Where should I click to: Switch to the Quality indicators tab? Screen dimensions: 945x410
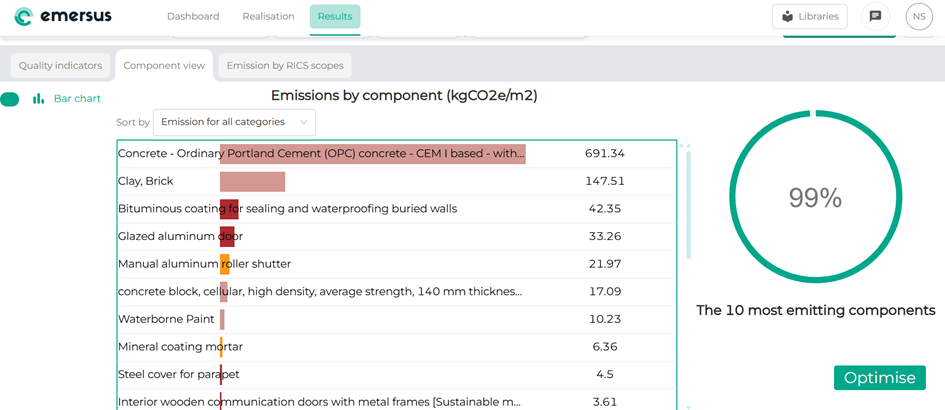click(60, 66)
